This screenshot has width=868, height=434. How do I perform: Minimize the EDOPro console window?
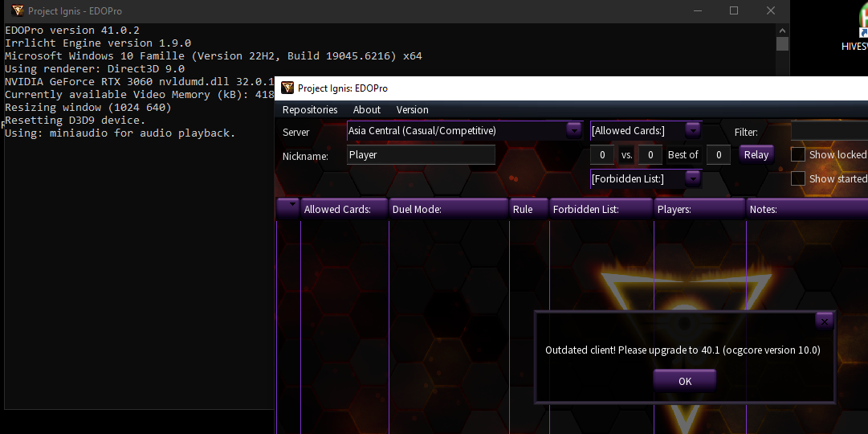[698, 10]
